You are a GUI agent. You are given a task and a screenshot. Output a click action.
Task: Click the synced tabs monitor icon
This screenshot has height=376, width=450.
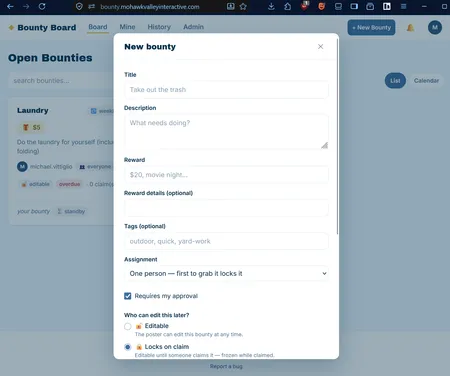[x=338, y=6]
